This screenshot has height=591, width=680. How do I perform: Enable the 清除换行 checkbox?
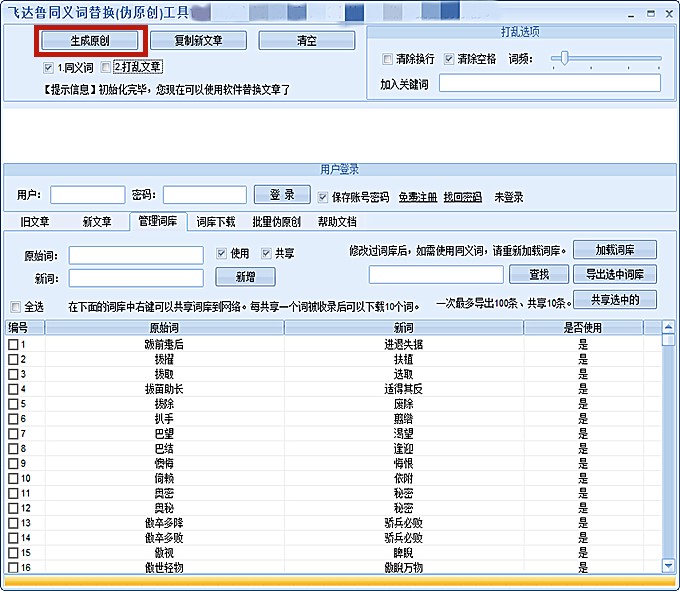387,59
